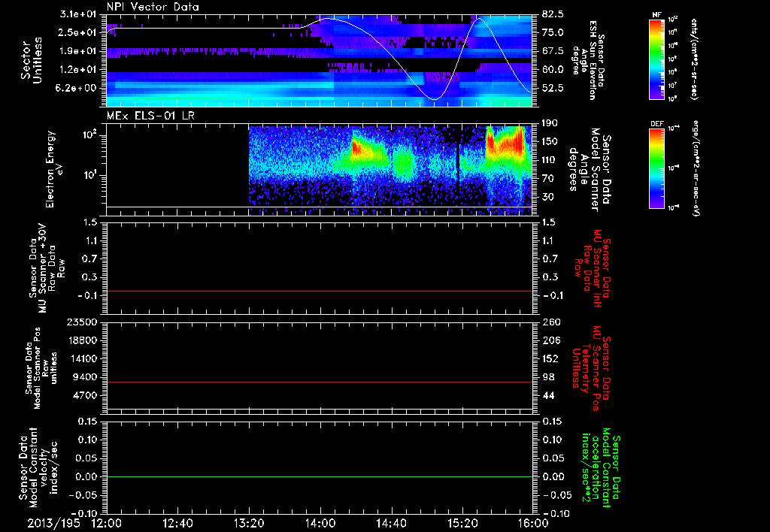
Task: Click the '4700' scanner position tick
Action: tap(86, 395)
